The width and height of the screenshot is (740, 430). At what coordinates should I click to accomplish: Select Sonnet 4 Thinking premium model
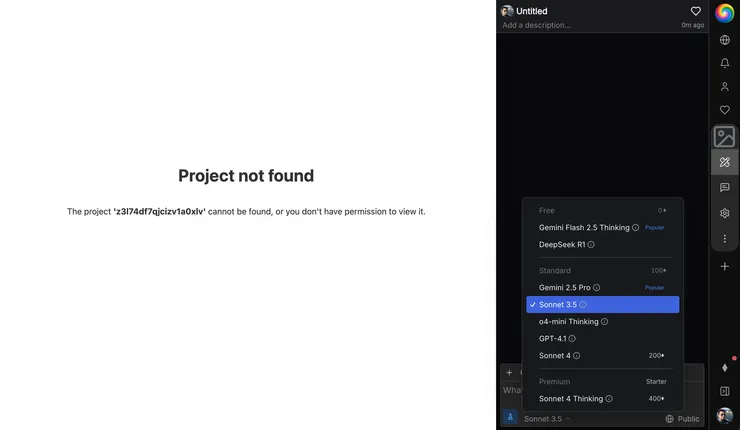(603, 398)
